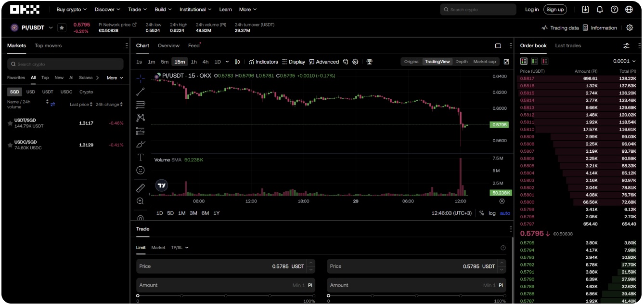Open the Indicators panel
The image size is (644, 305).
pos(263,62)
